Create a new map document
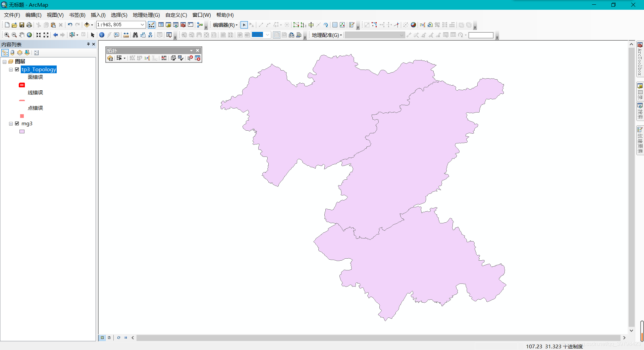Screen dimensions: 644x350 tap(7, 25)
